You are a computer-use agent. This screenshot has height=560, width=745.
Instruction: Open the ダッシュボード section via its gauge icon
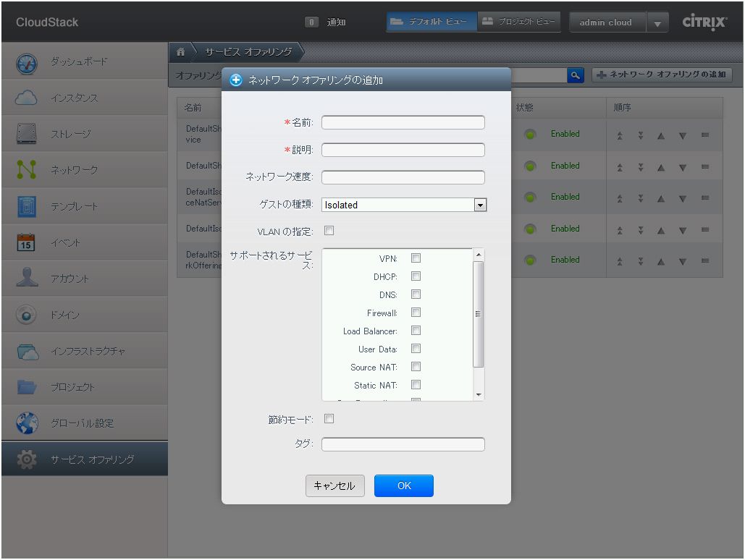26,64
